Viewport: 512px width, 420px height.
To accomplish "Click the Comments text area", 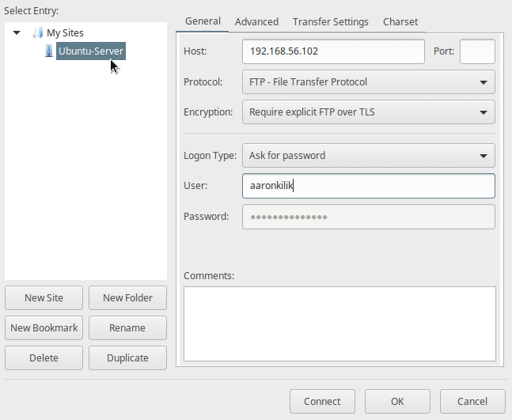I will 339,324.
